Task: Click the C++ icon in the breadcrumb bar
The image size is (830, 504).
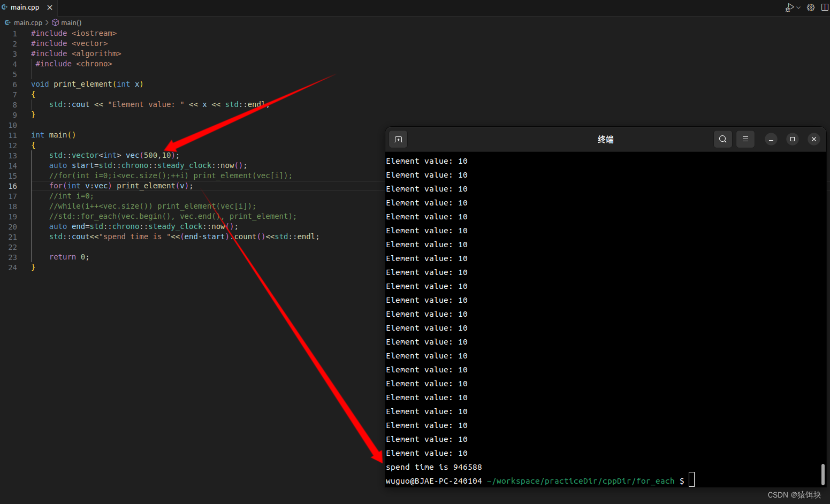Action: tap(7, 22)
